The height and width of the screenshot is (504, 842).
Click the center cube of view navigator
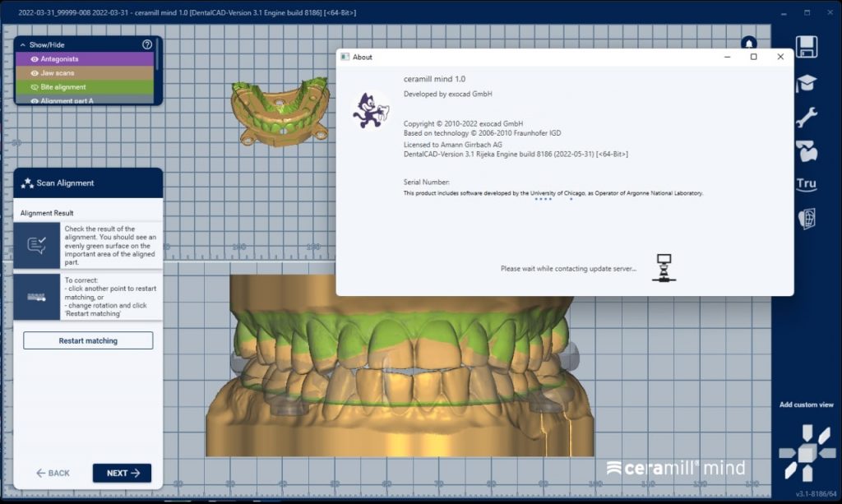click(806, 452)
